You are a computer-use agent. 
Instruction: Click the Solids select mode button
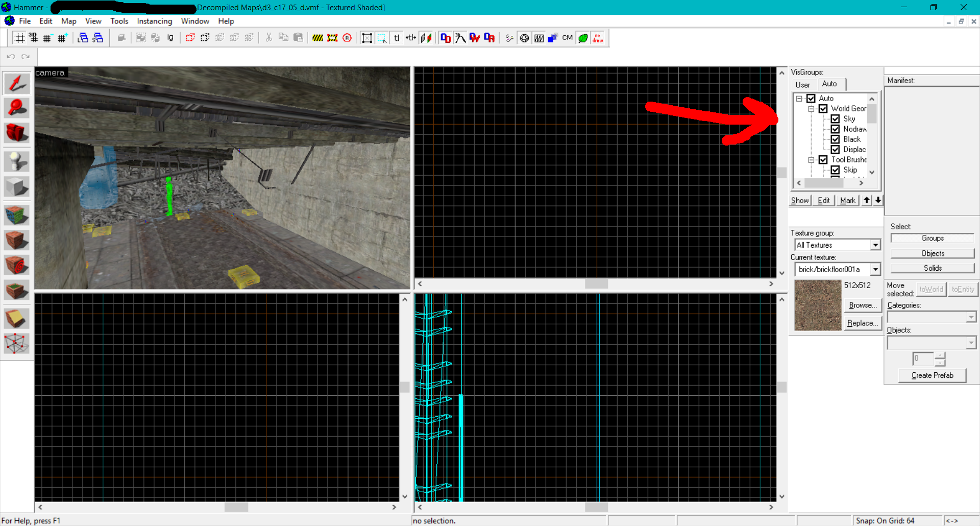(933, 268)
